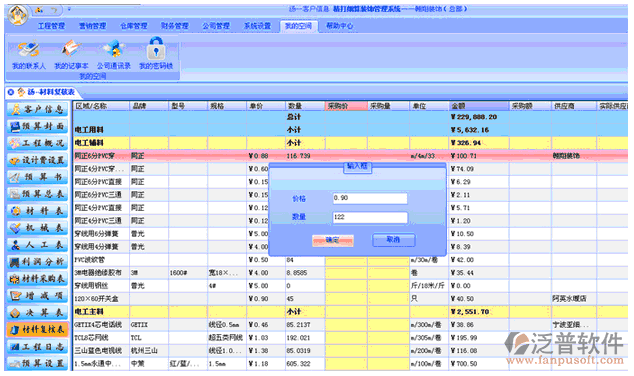Sort by 金额 column header

tap(479, 106)
